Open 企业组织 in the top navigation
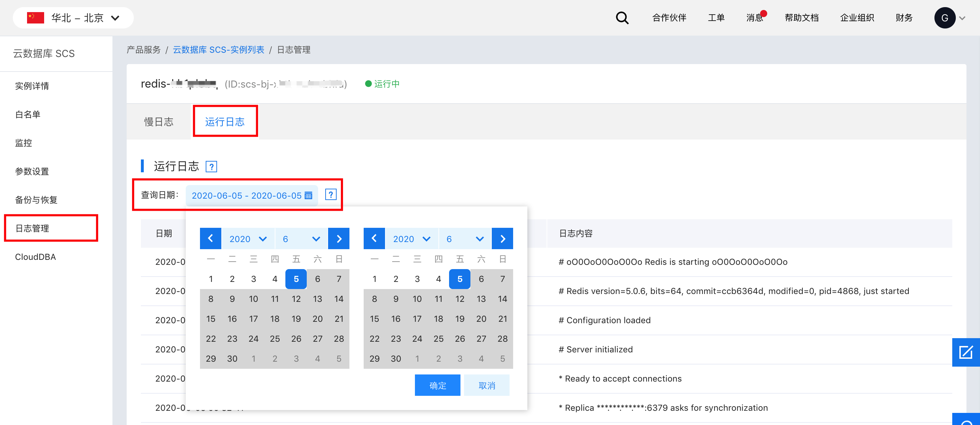Viewport: 980px width, 425px height. coord(857,18)
